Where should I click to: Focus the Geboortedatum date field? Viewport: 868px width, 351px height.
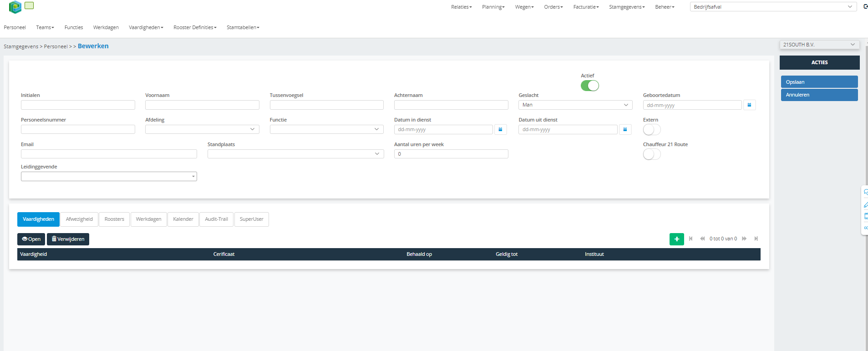[x=692, y=105]
